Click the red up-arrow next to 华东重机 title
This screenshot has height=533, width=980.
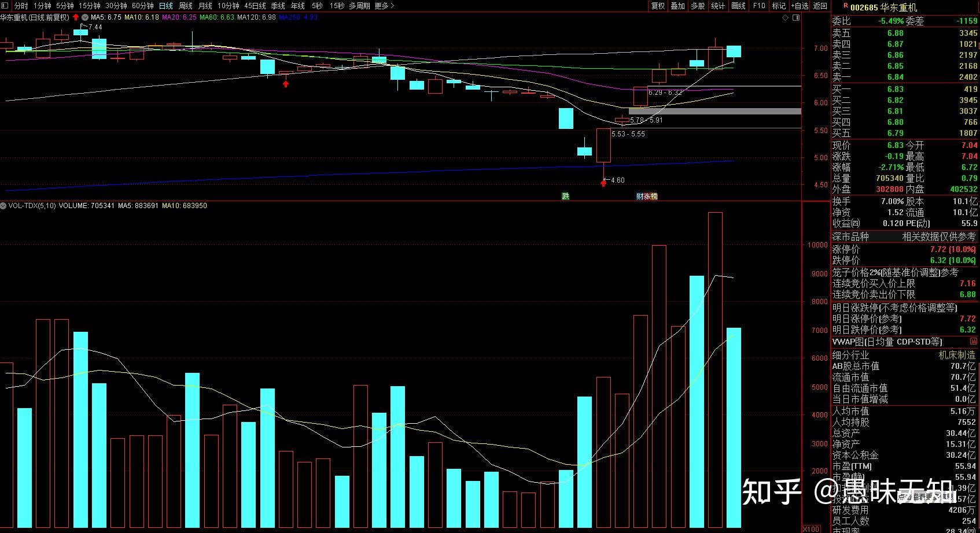(76, 17)
